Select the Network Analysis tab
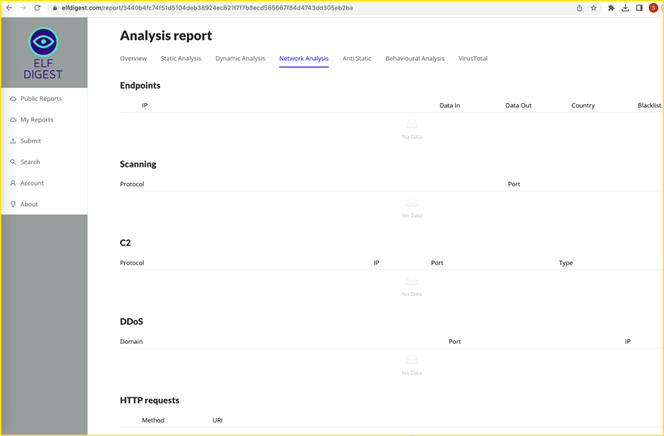This screenshot has height=436, width=664. click(304, 58)
